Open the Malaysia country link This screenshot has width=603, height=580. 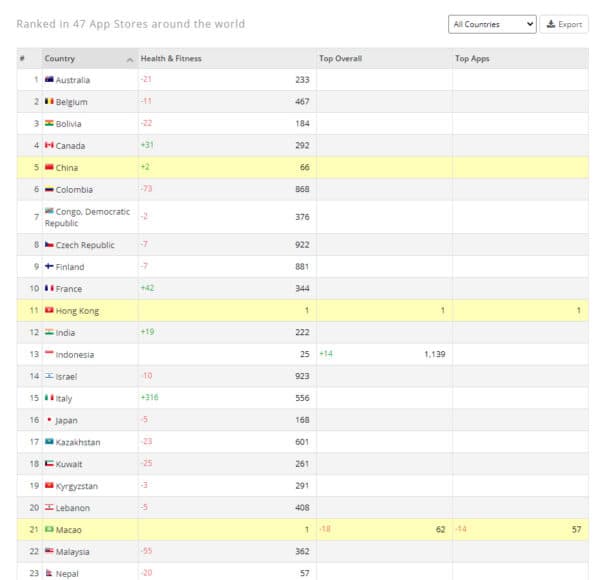pyautogui.click(x=72, y=552)
